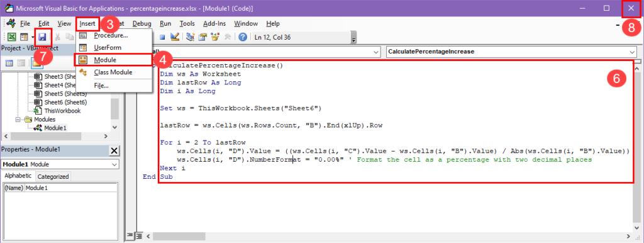The image size is (644, 243).
Task: Click the Reset (stop square) toolbar icon
Action: [x=162, y=37]
